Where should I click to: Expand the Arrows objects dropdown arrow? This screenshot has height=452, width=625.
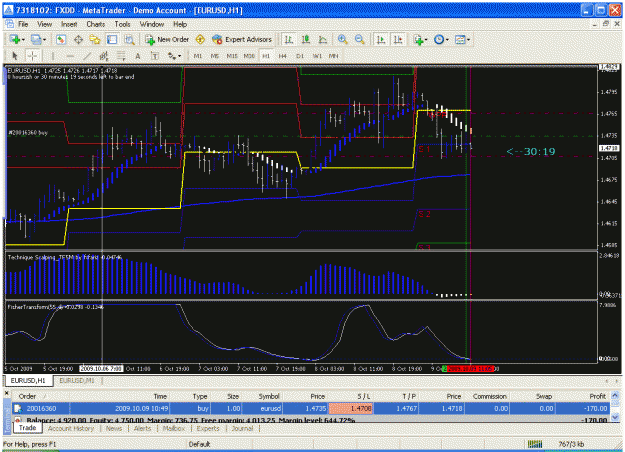(179, 56)
